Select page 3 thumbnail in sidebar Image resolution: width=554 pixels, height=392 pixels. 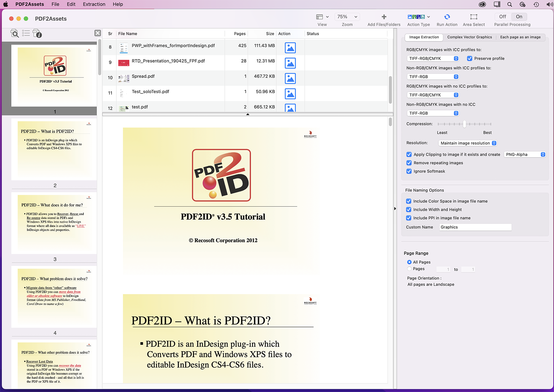(55, 223)
